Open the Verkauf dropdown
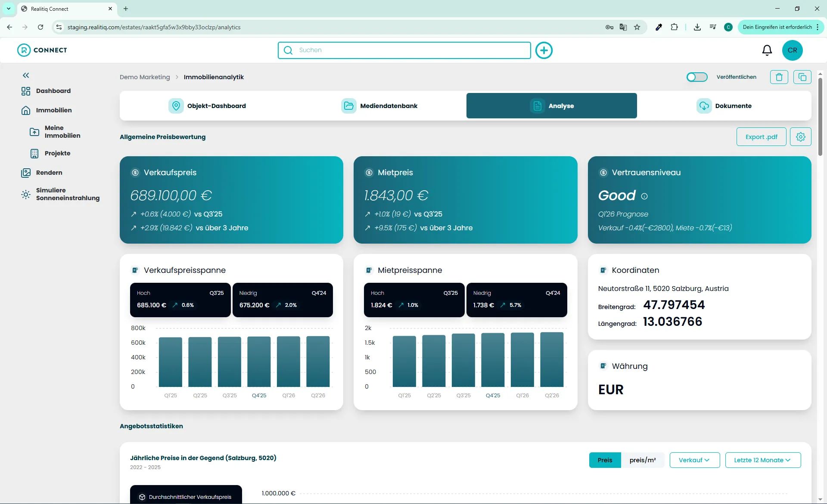This screenshot has width=827, height=504. point(694,460)
